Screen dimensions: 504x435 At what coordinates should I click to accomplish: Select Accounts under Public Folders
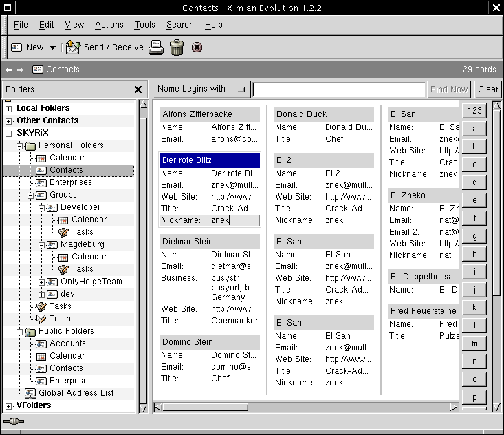click(67, 343)
